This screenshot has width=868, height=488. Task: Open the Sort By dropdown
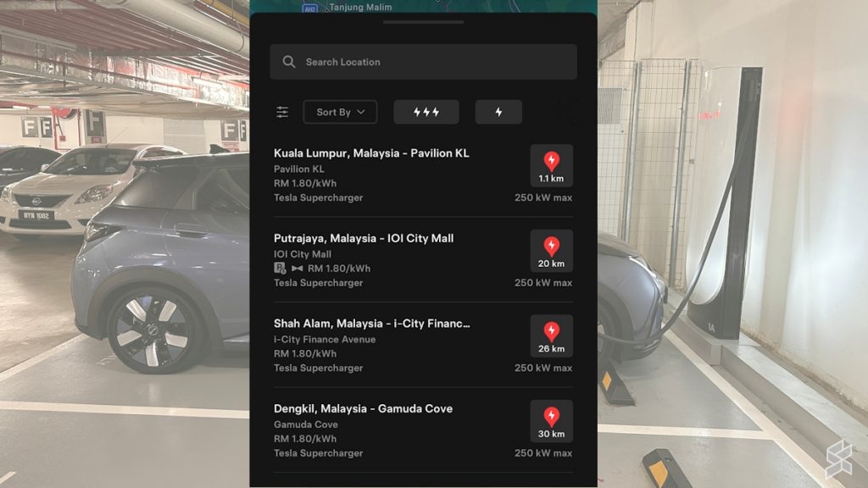pyautogui.click(x=339, y=111)
